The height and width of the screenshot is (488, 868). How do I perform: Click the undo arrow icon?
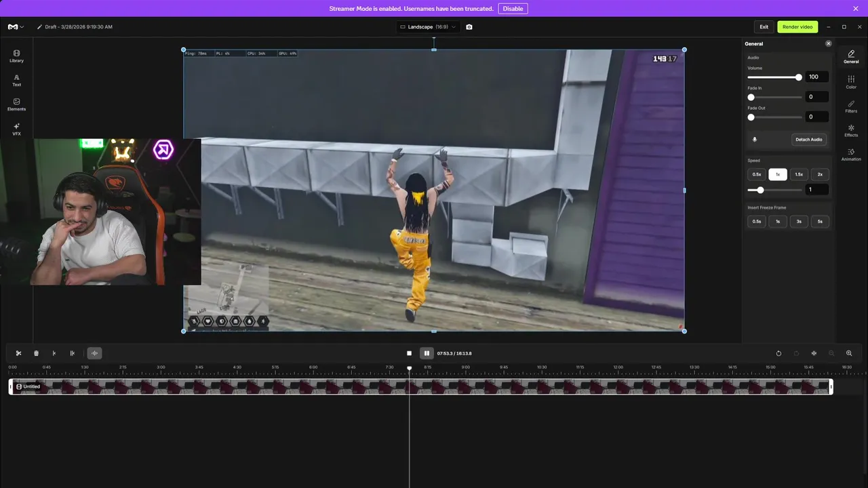click(778, 353)
